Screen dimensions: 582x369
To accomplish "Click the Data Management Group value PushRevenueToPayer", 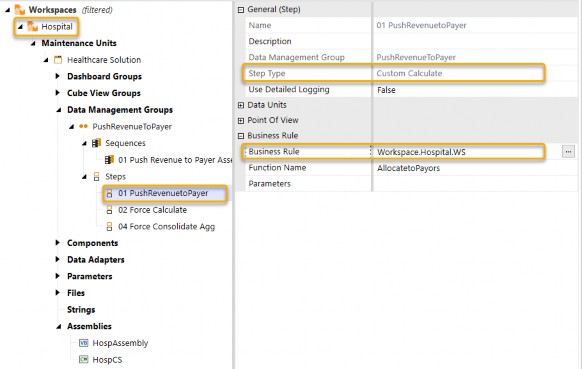I will pos(416,57).
